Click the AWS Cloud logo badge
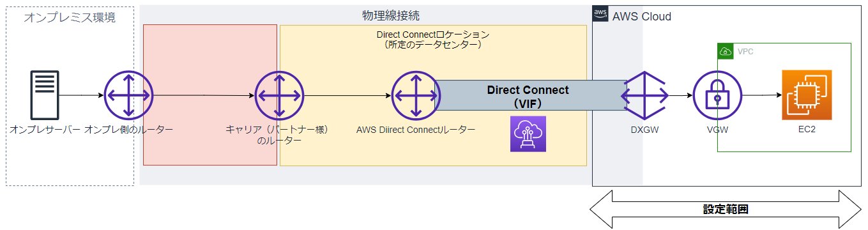The height and width of the screenshot is (230, 868). pyautogui.click(x=600, y=13)
